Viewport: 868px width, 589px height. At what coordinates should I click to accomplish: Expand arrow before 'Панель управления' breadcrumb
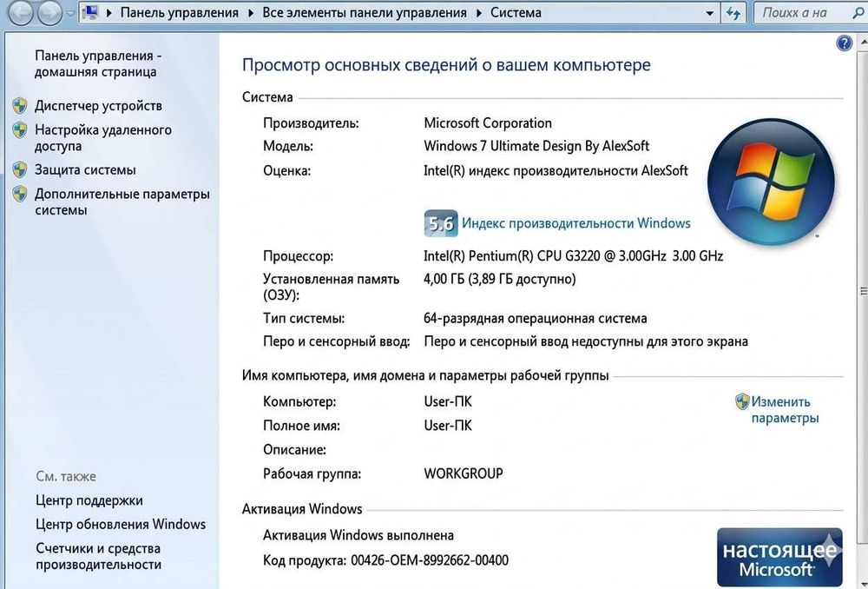(109, 13)
